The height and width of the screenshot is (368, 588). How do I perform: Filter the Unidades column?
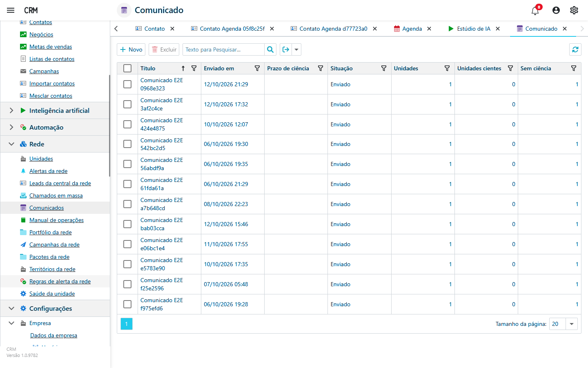point(447,68)
